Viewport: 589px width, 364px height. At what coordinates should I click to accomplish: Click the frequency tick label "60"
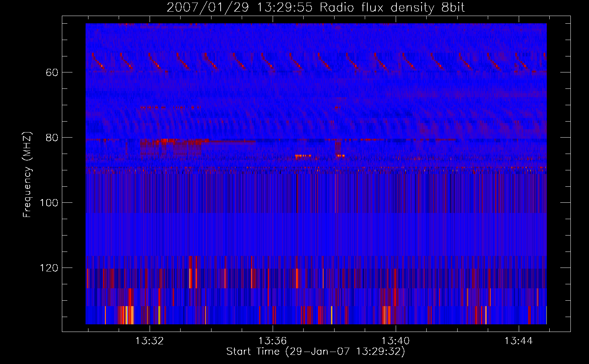52,72
